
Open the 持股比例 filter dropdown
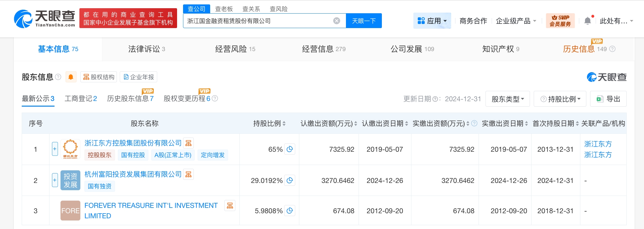[560, 99]
